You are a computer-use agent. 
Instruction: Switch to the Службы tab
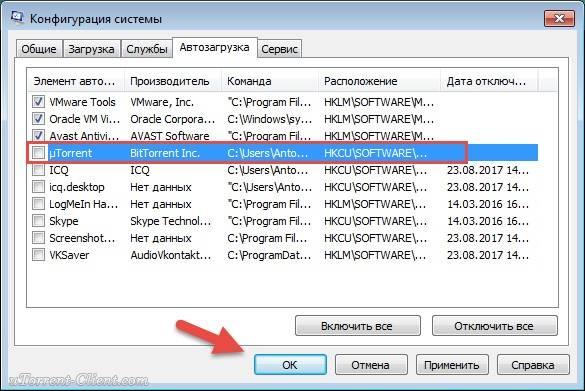tap(147, 49)
